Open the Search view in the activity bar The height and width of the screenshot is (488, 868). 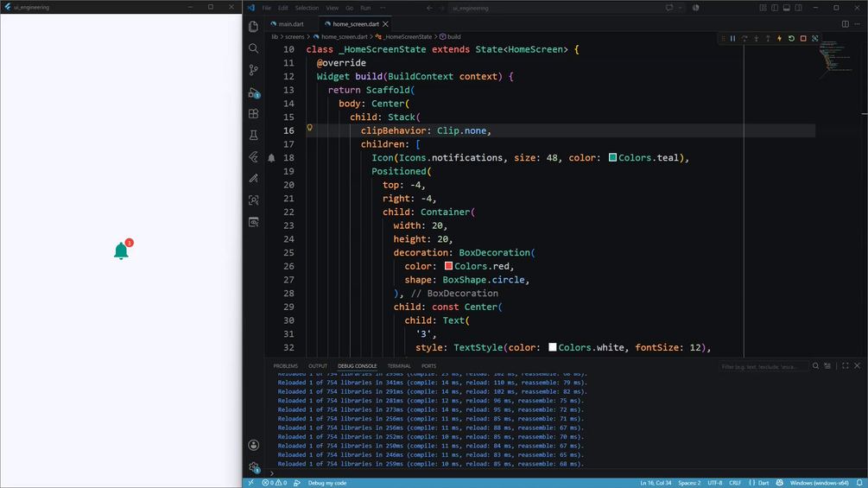click(x=254, y=48)
